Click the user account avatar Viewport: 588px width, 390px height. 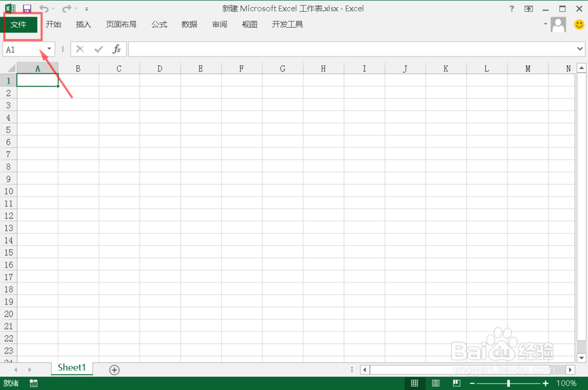tap(559, 25)
